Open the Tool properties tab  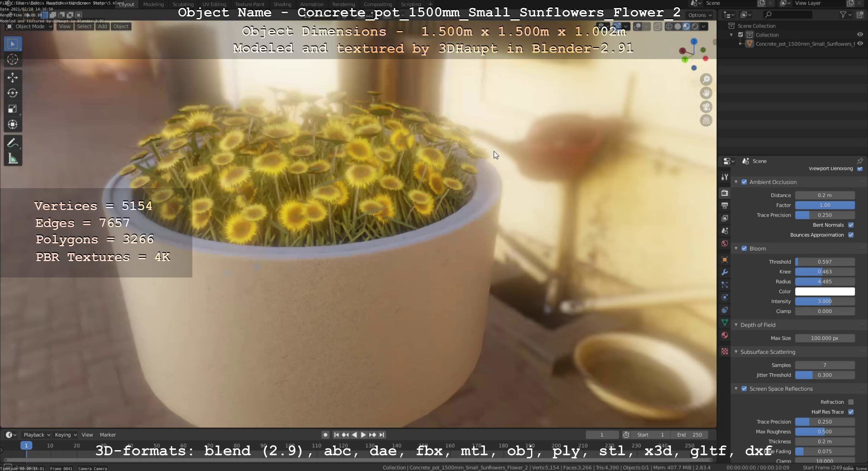point(725,177)
